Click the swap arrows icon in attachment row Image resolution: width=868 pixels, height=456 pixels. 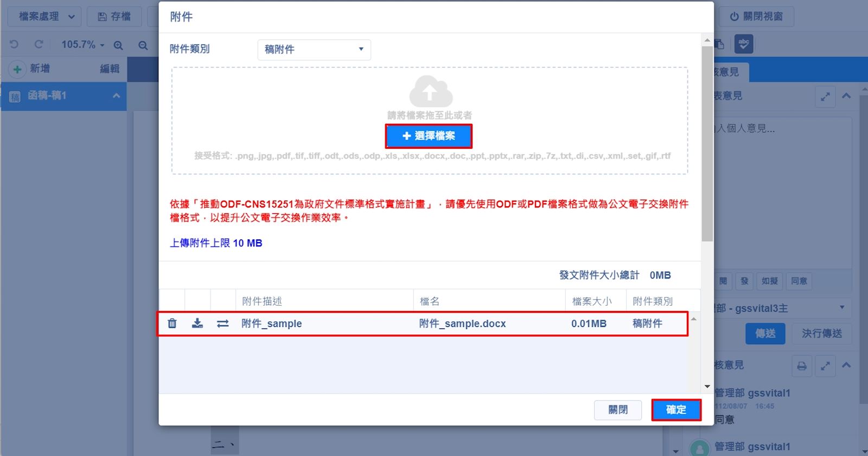222,324
